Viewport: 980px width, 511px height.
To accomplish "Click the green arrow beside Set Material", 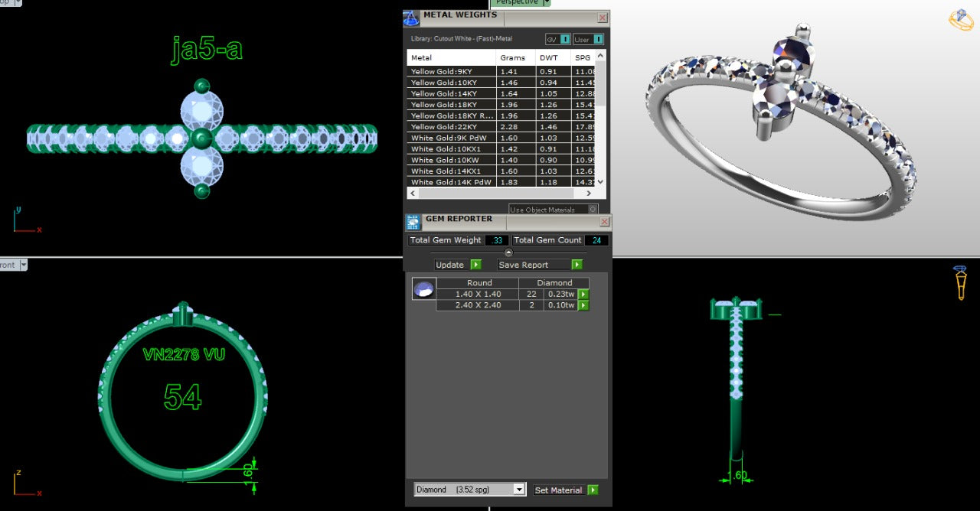I will click(x=593, y=490).
